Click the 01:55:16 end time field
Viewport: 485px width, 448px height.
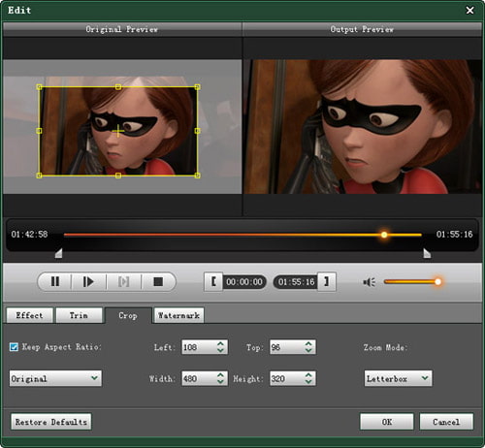click(296, 282)
